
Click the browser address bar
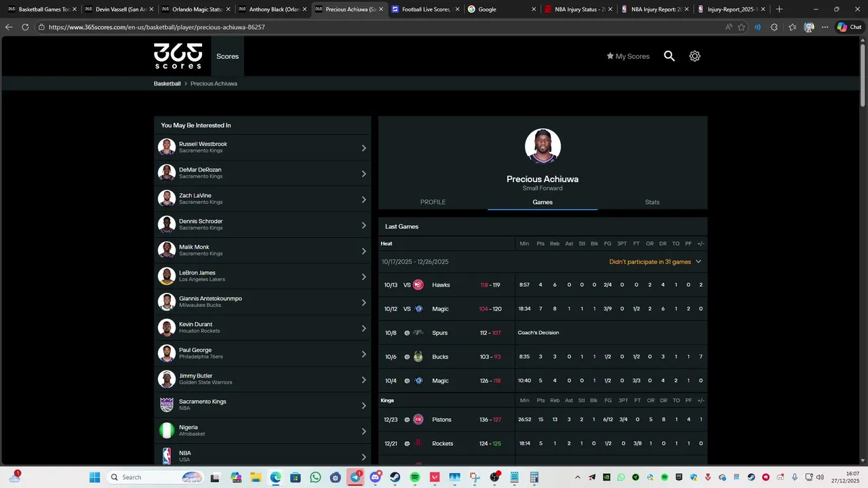(380, 27)
